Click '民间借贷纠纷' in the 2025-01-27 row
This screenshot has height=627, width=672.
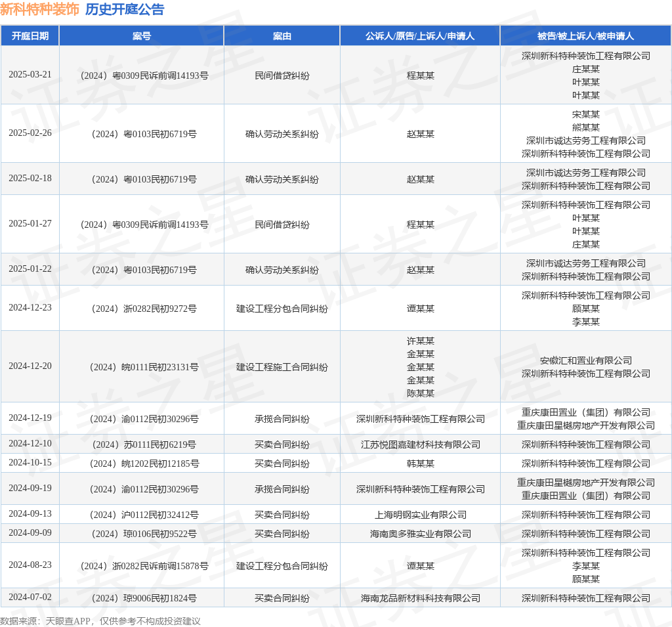(282, 225)
